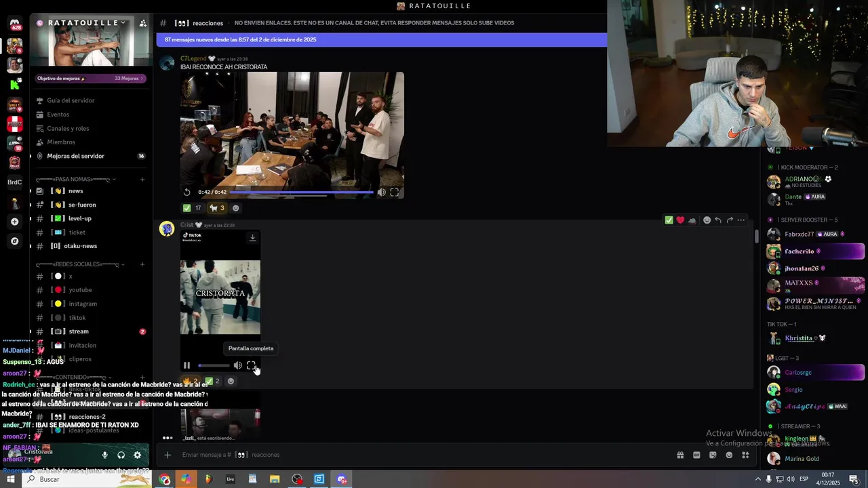Mute volume on Crist's TikTok video
The width and height of the screenshot is (868, 488).
[237, 365]
